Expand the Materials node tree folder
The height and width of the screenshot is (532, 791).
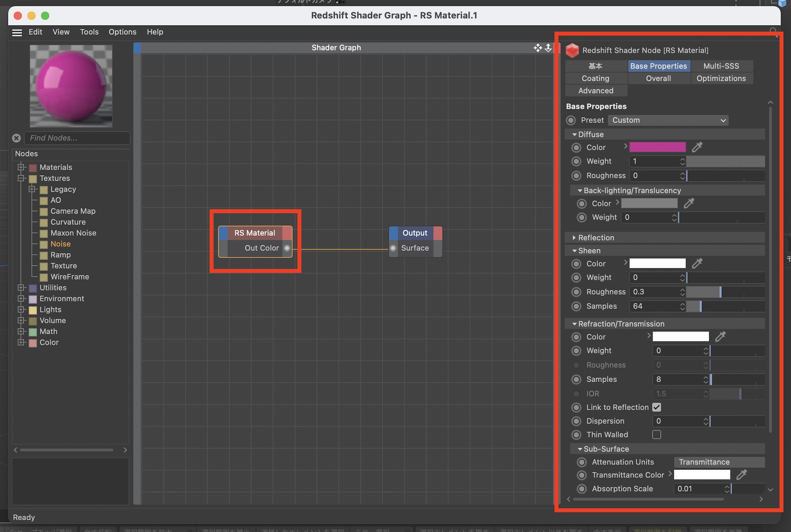[x=21, y=167]
